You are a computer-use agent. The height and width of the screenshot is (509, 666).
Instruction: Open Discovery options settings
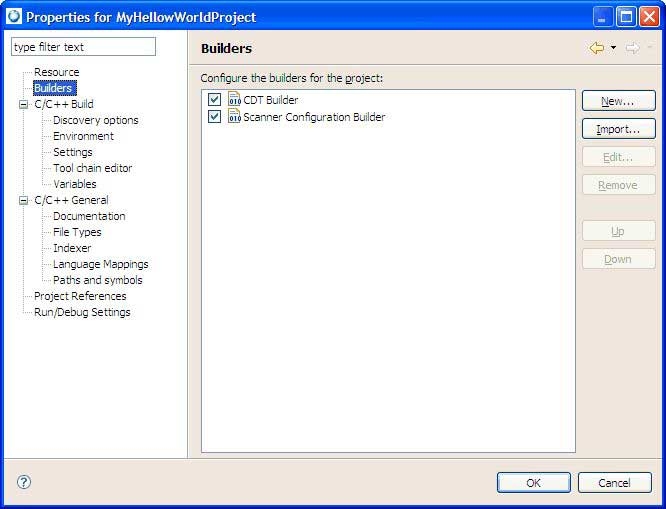(95, 120)
